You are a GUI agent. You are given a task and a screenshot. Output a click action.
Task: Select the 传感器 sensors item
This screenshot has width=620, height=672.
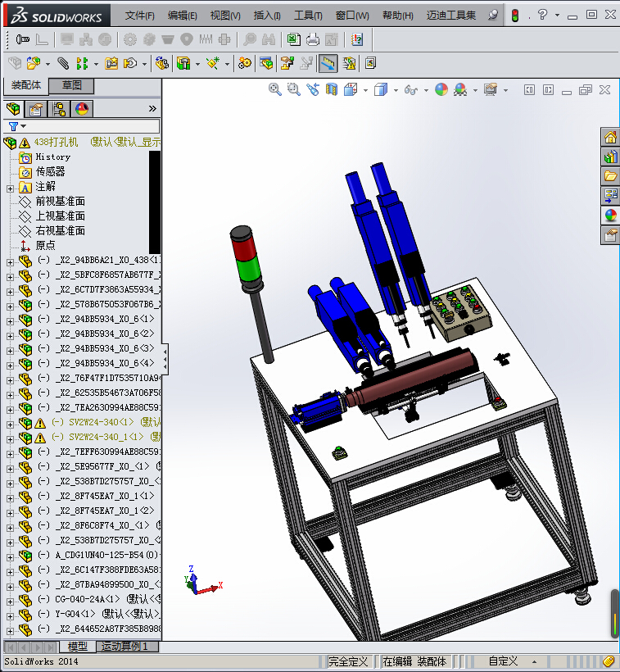pyautogui.click(x=51, y=171)
